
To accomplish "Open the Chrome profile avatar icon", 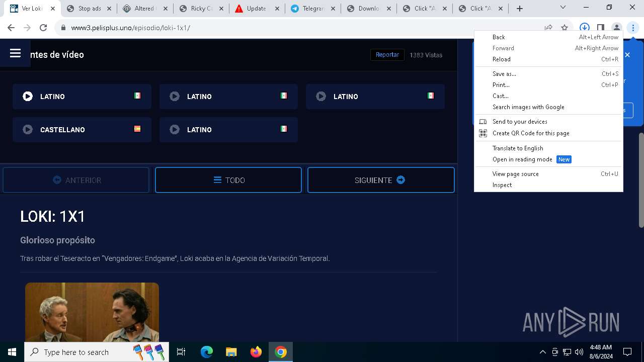I will point(616,28).
